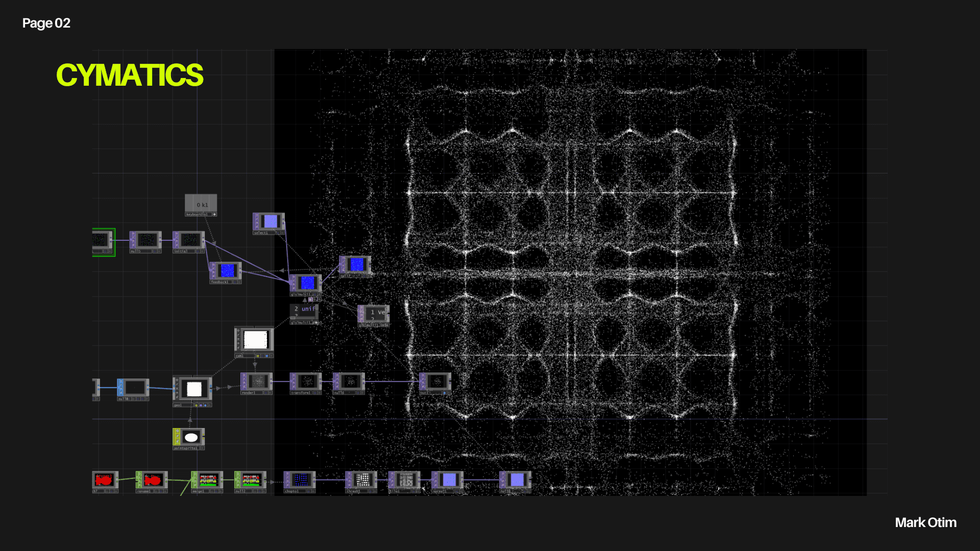Select the pointsprite1 material node
The width and height of the screenshot is (980, 551).
190,437
